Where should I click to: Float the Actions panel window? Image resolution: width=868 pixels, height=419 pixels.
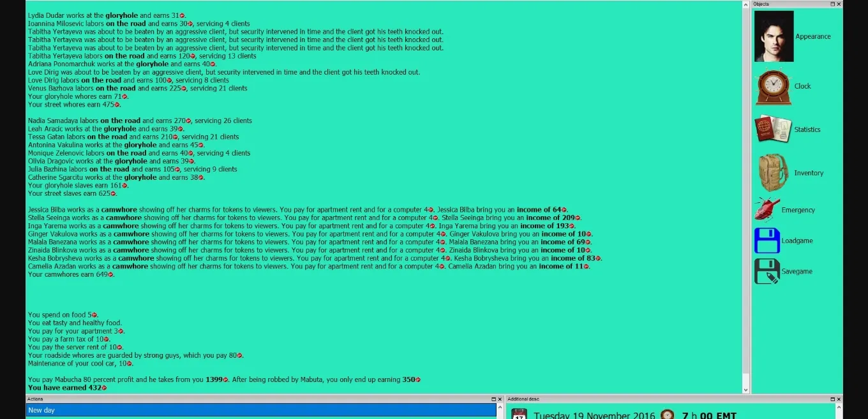(x=493, y=399)
